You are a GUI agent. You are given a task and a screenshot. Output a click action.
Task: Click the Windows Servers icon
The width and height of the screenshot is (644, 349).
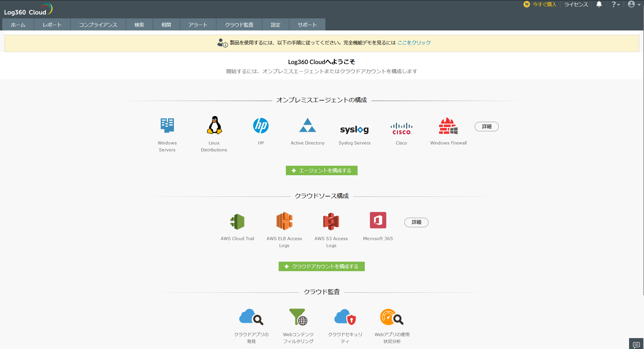pyautogui.click(x=167, y=126)
